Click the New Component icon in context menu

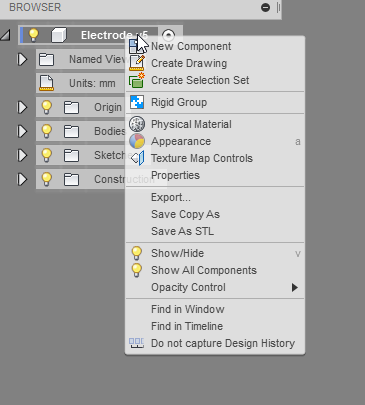tap(137, 46)
